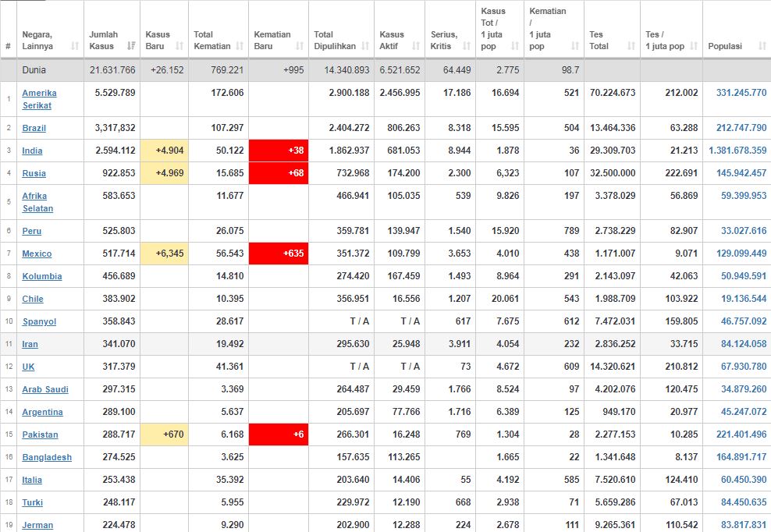Open the Jerman country link
The height and width of the screenshot is (532, 771).
[37, 525]
